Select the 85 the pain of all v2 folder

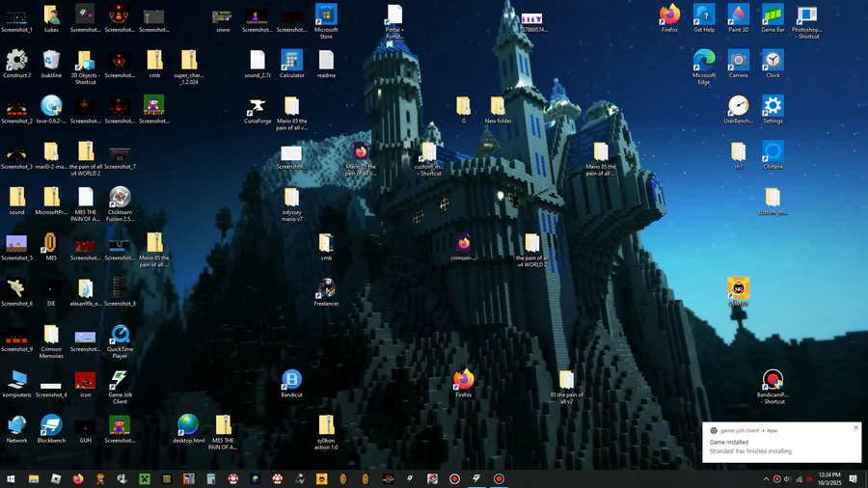coord(566,387)
